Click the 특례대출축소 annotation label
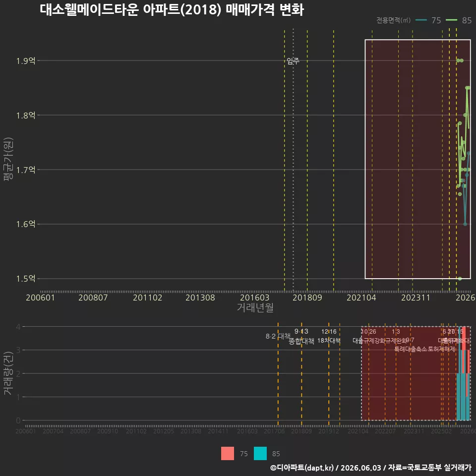The width and height of the screenshot is (476, 476). [x=411, y=349]
